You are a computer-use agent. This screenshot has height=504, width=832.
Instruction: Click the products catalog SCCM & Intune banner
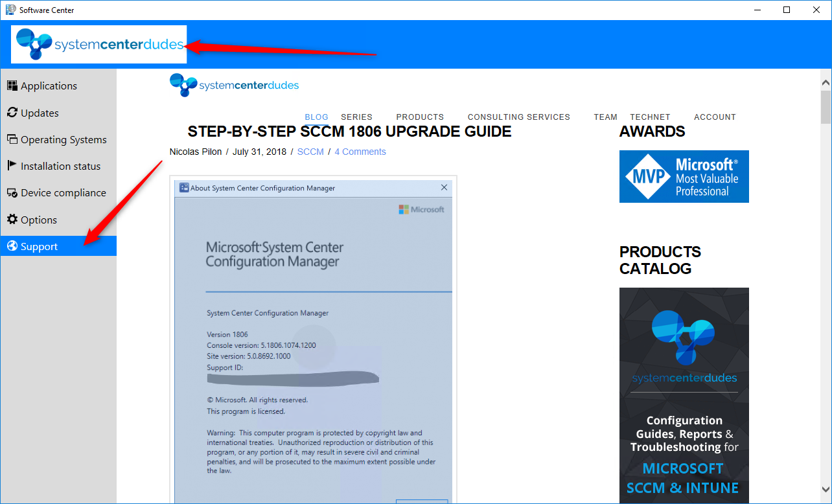pyautogui.click(x=684, y=395)
